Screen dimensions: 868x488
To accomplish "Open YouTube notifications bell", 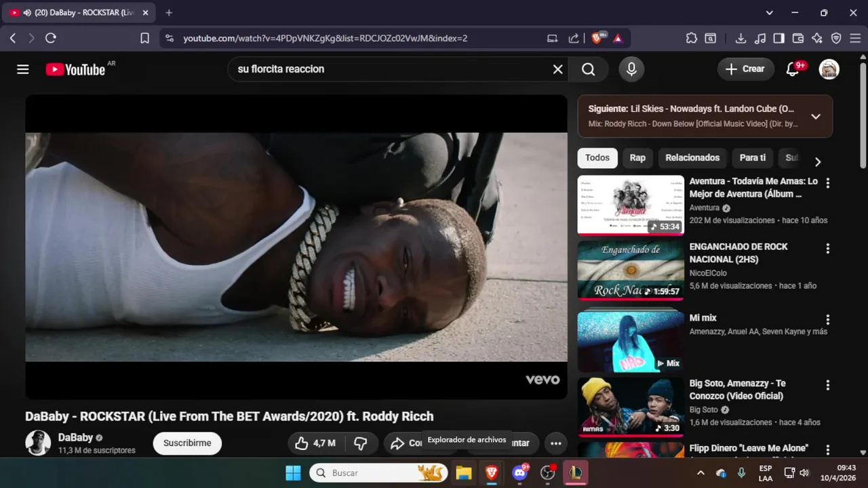I will point(793,69).
